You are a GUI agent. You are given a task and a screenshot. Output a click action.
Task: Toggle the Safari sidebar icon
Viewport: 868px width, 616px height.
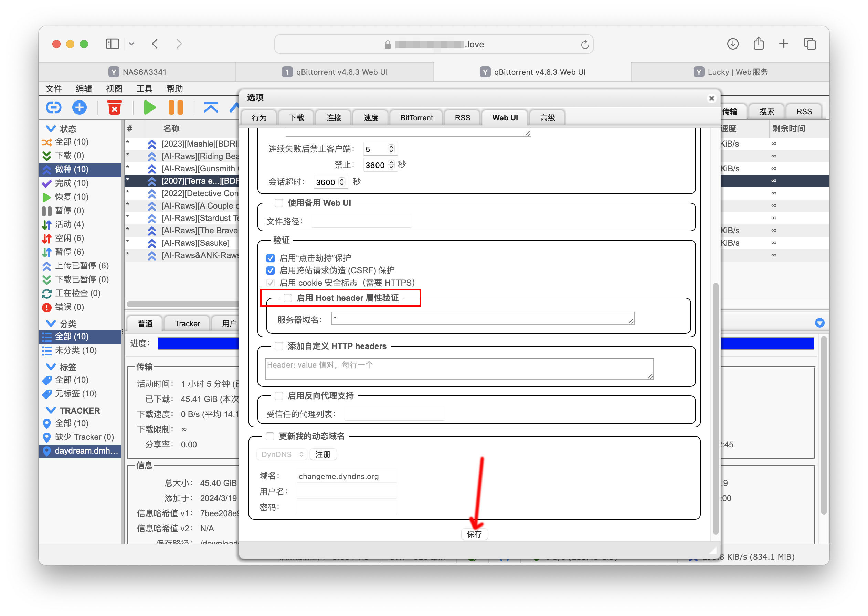click(112, 44)
